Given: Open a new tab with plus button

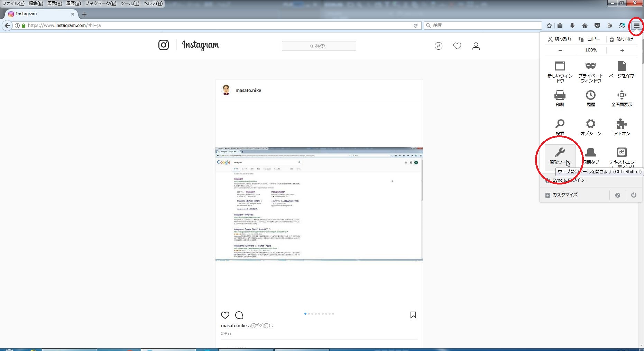Looking at the screenshot, I should (84, 14).
